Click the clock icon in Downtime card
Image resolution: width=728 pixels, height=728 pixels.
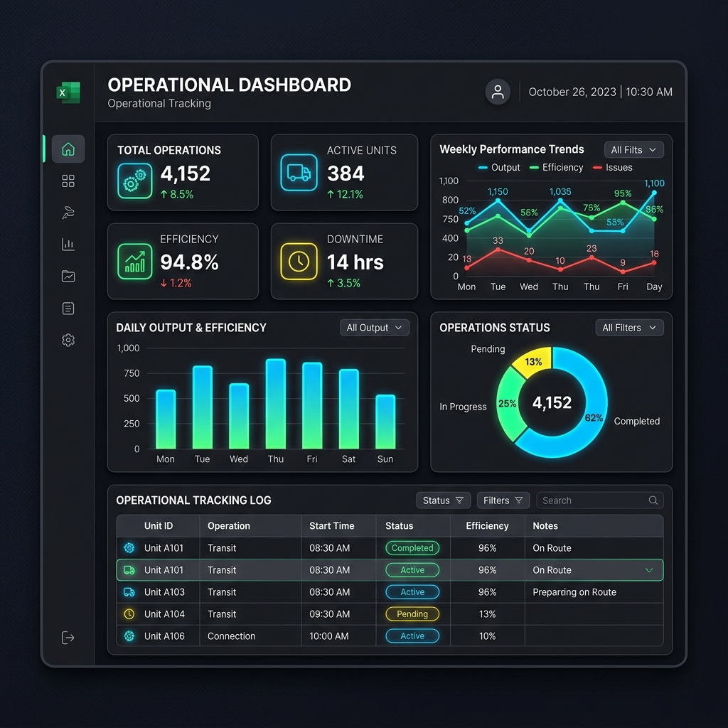(x=299, y=262)
